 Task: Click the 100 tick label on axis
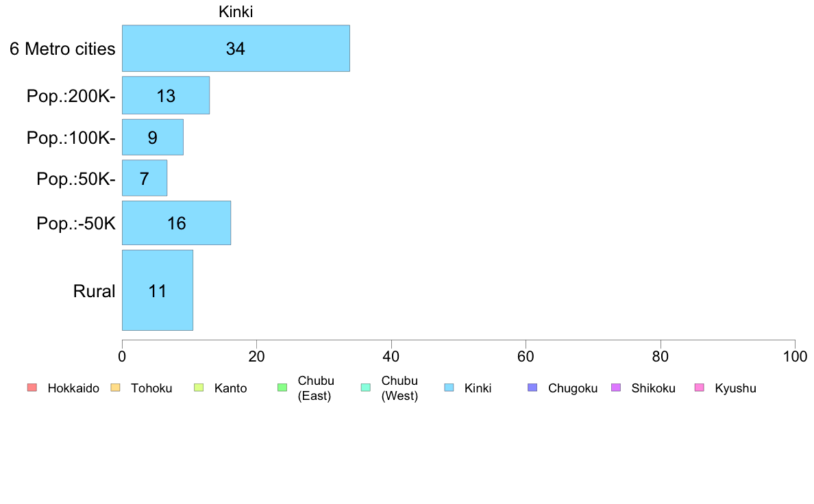click(795, 357)
